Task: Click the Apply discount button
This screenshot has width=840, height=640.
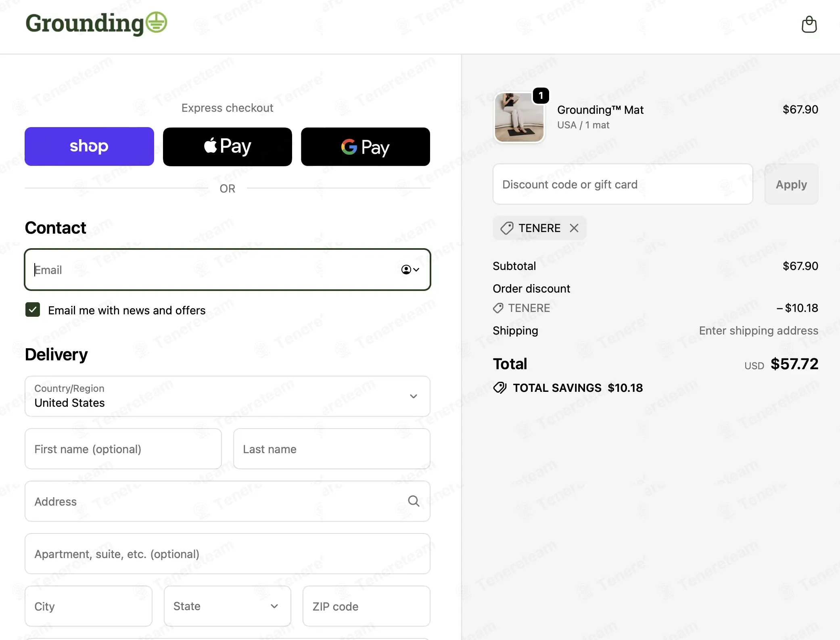Action: click(791, 184)
